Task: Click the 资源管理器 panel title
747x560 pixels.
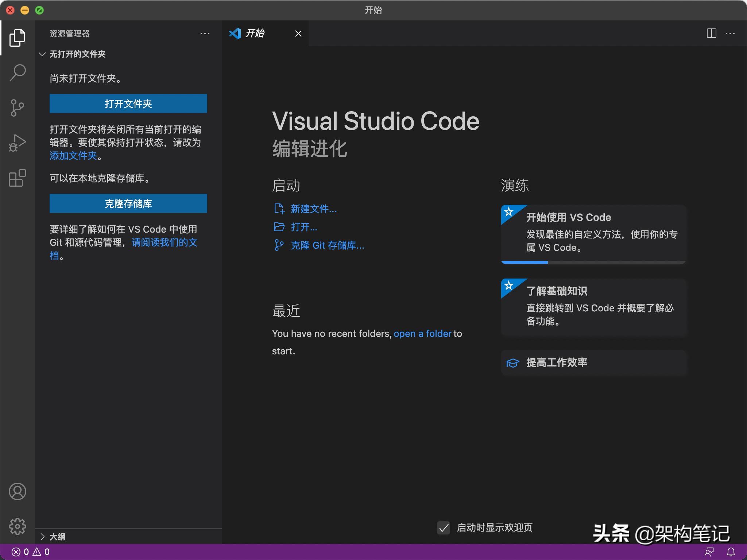Action: (x=70, y=34)
